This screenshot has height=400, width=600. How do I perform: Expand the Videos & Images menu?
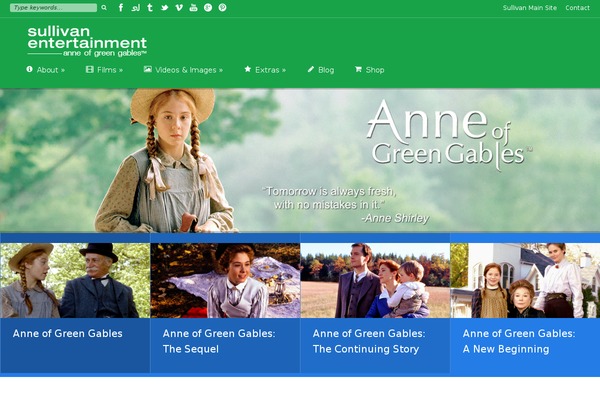pos(183,70)
